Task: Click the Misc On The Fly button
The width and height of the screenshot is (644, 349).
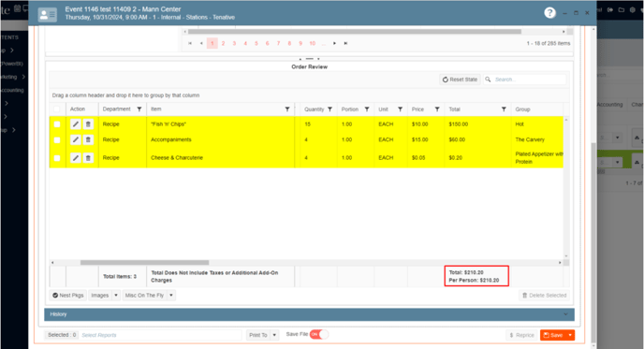Action: (x=144, y=296)
